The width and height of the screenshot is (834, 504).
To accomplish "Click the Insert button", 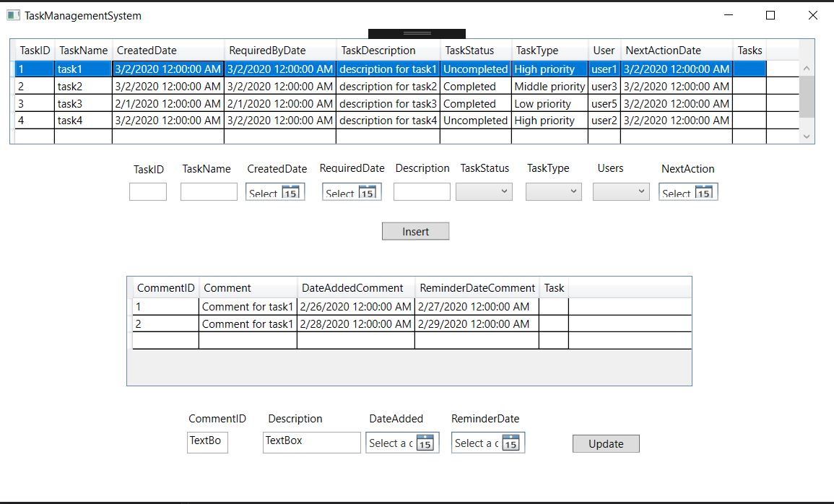I will [416, 231].
